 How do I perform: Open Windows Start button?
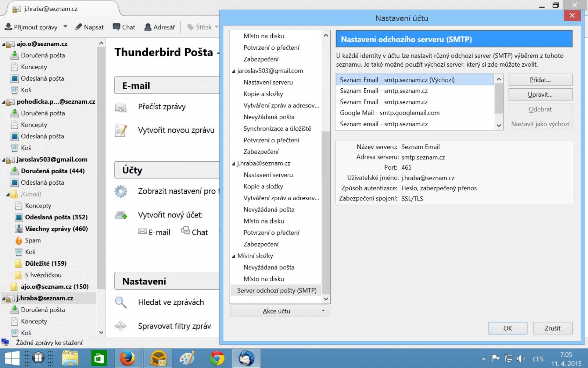(x=12, y=358)
